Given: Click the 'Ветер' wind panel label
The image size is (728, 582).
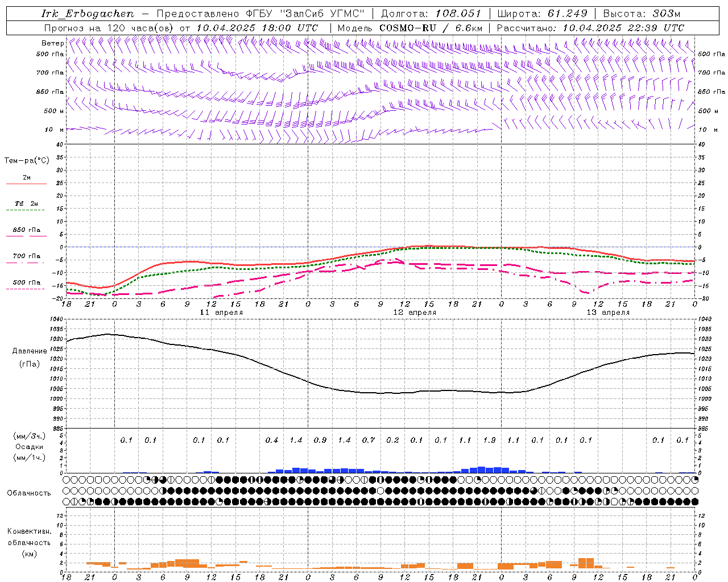Looking at the screenshot, I should tap(53, 43).
